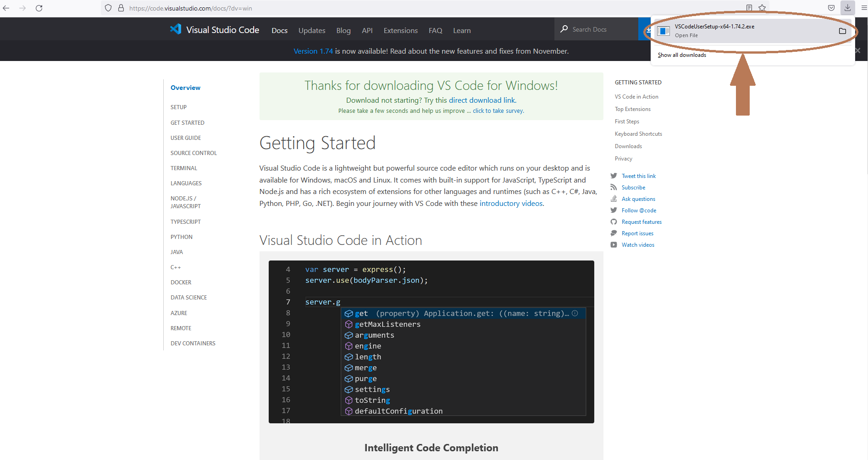868x460 pixels.
Task: Show all downloads
Action: 682,55
